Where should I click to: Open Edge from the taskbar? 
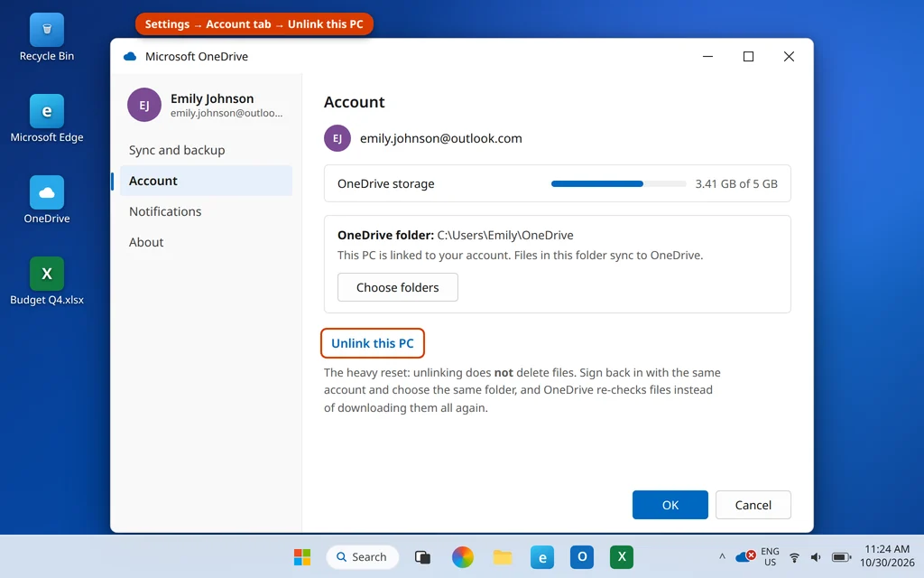[x=542, y=556]
